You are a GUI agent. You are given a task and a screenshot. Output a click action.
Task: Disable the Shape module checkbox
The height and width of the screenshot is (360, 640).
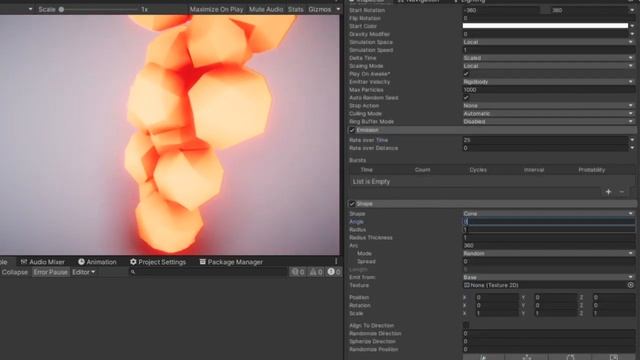coord(352,204)
